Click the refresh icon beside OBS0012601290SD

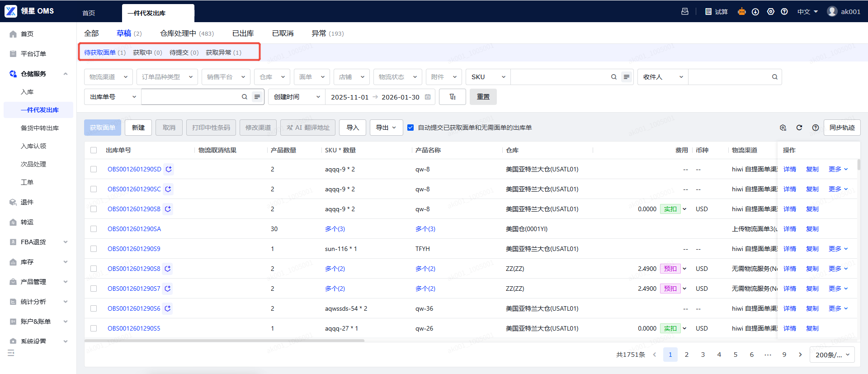pos(169,169)
